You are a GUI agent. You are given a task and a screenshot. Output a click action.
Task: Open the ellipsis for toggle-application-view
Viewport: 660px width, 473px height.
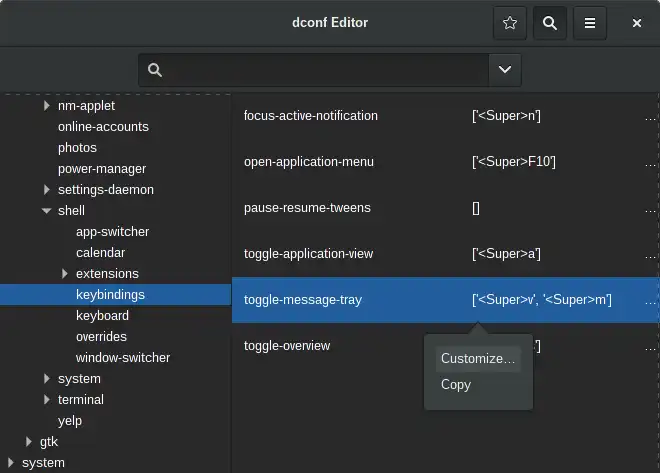click(650, 256)
